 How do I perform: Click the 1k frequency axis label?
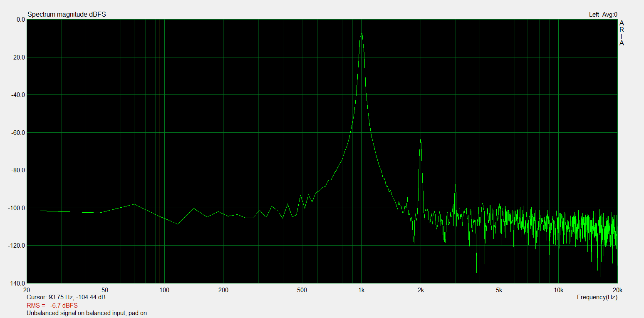[361, 290]
